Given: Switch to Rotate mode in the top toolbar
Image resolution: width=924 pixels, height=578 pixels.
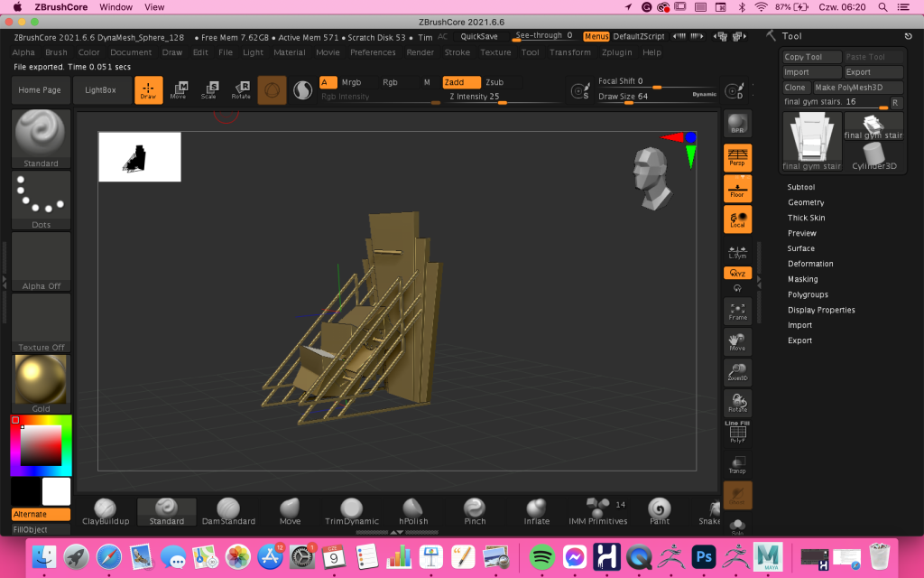Looking at the screenshot, I should click(241, 90).
